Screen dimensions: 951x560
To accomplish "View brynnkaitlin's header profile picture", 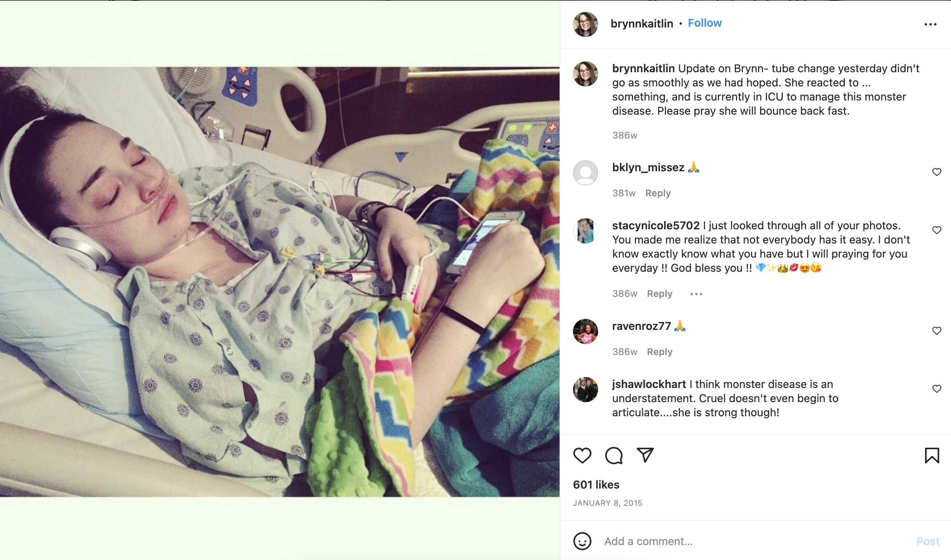I will 585,24.
